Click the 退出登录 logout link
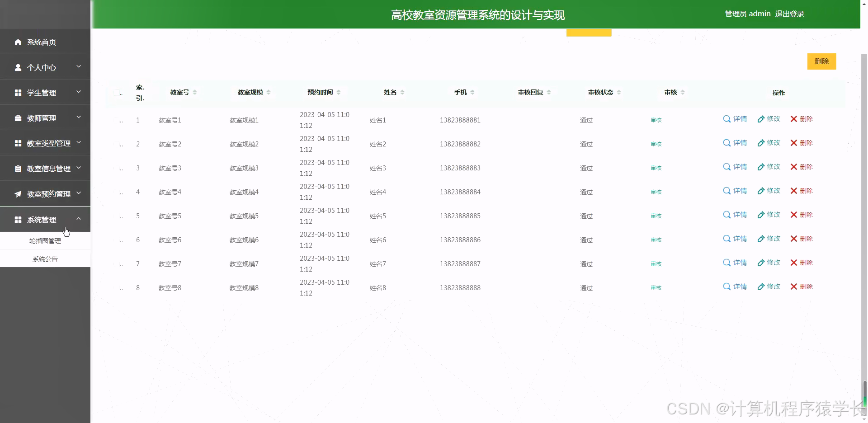This screenshot has width=868, height=423. point(789,14)
